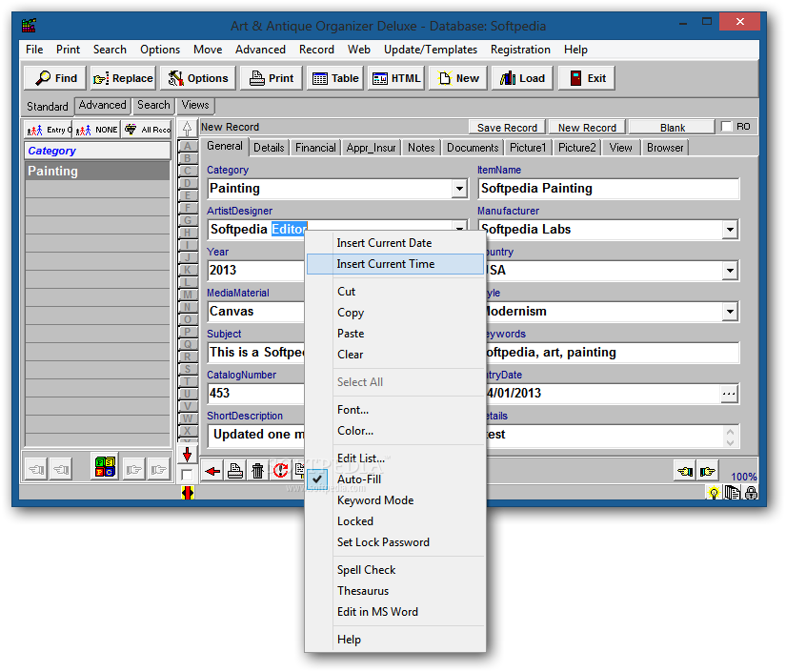Image resolution: width=786 pixels, height=672 pixels.
Task: Click the All Records filter funnel button
Action: 147,130
